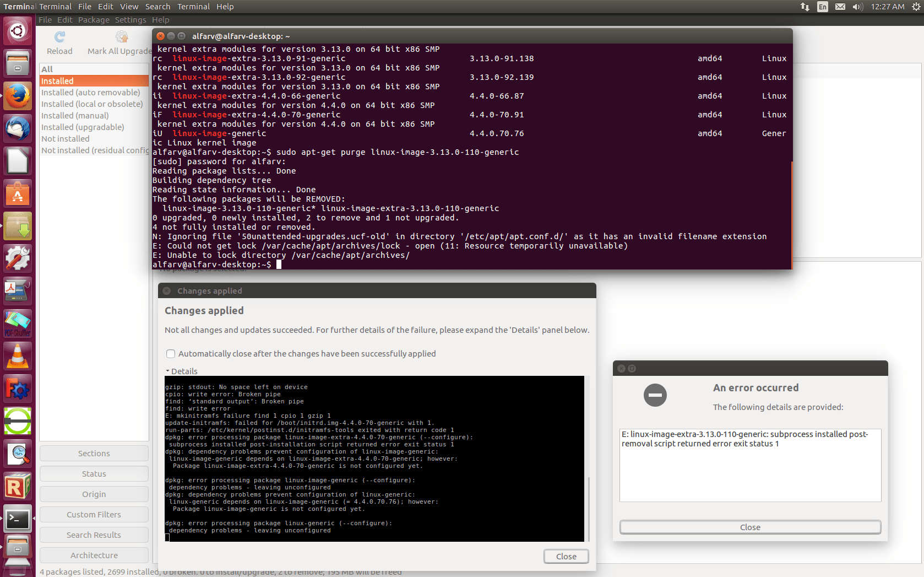Select Not installed in the package filter list
The image size is (924, 577).
point(66,138)
